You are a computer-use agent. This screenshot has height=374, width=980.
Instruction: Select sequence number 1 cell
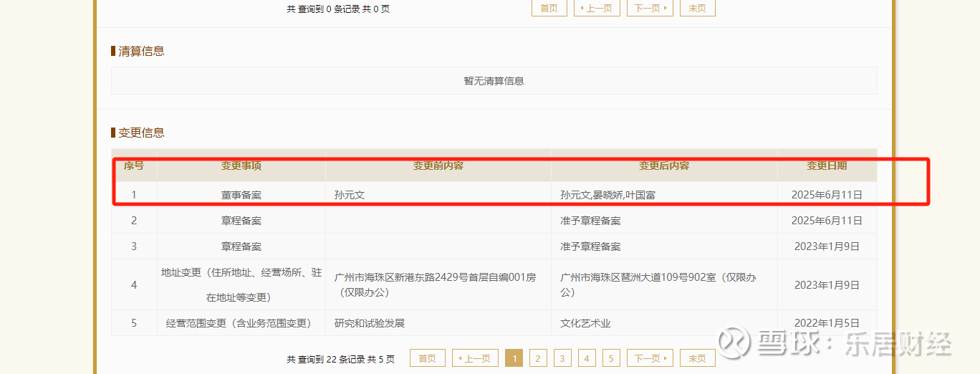coord(134,195)
